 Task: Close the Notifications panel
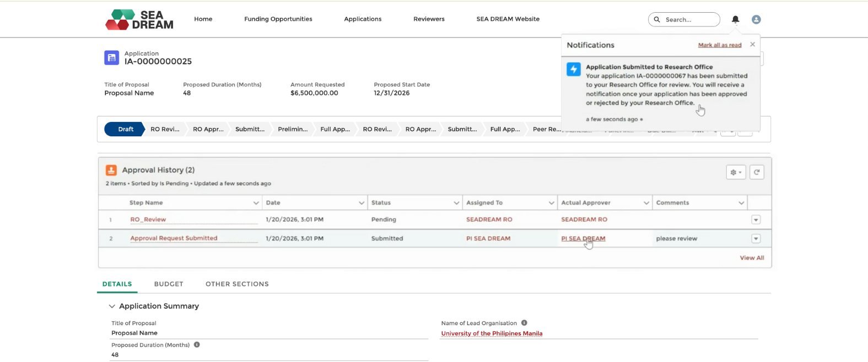[x=752, y=44]
